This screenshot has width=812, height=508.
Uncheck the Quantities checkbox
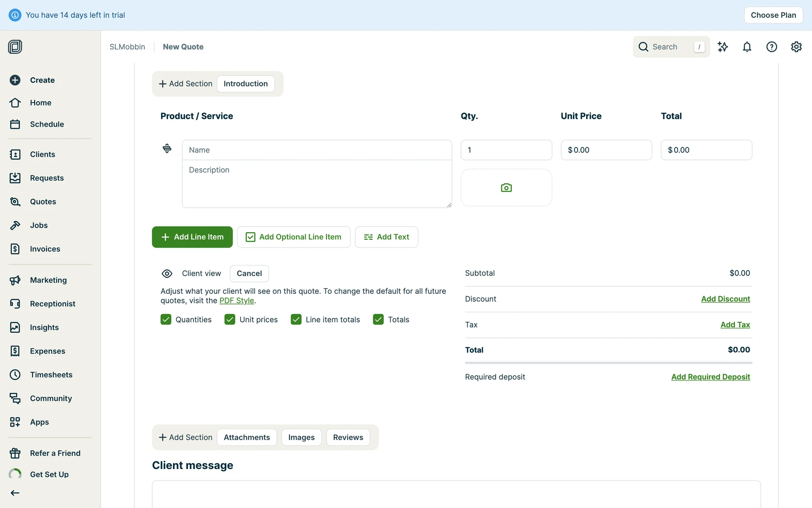[166, 319]
